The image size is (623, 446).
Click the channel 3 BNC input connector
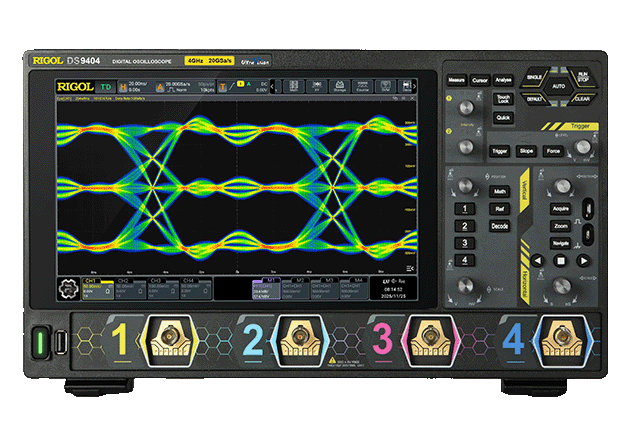(x=430, y=339)
